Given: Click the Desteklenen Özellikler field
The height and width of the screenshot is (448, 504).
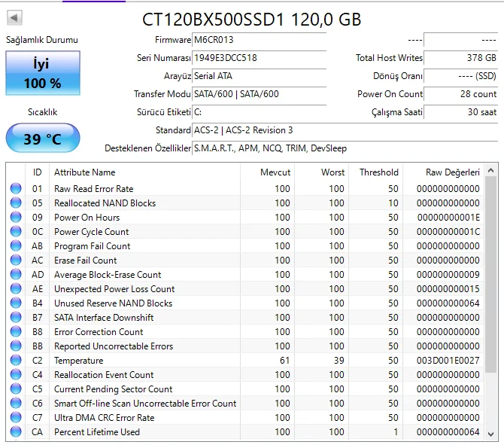Looking at the screenshot, I should 345,148.
